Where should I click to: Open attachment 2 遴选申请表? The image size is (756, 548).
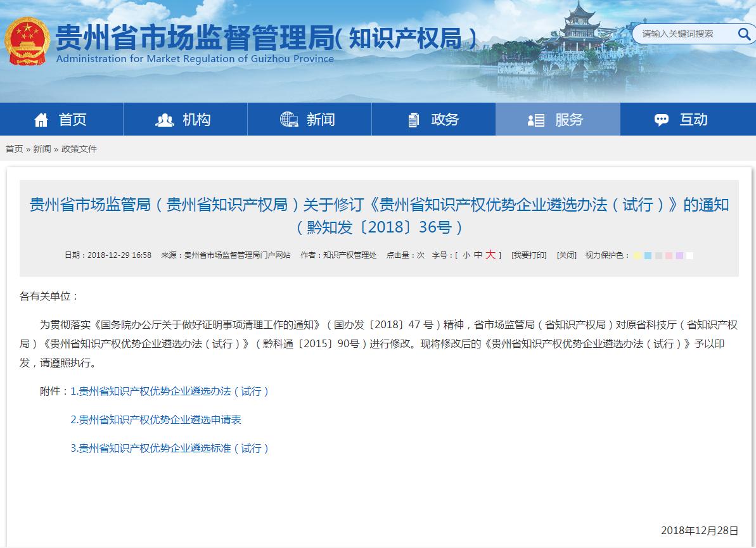156,420
